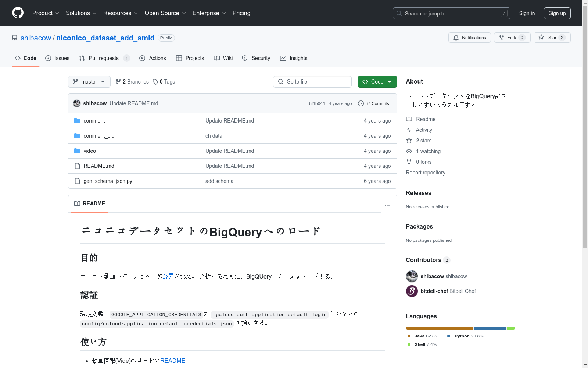Open the master branch dropdown

(x=89, y=82)
